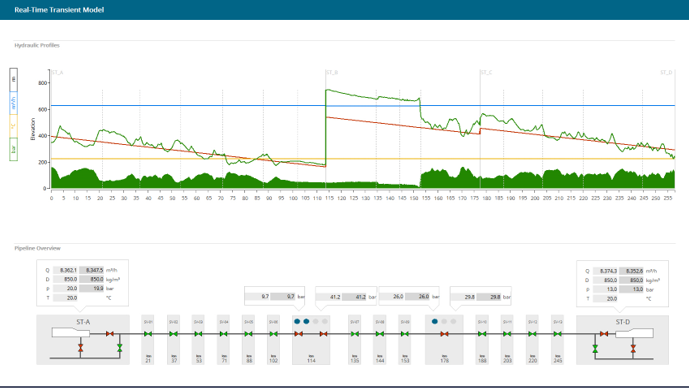Viewport: 689px width, 388px height.
Task: Click the 'Hydraulic Profiles' section heading
Action: 37,45
